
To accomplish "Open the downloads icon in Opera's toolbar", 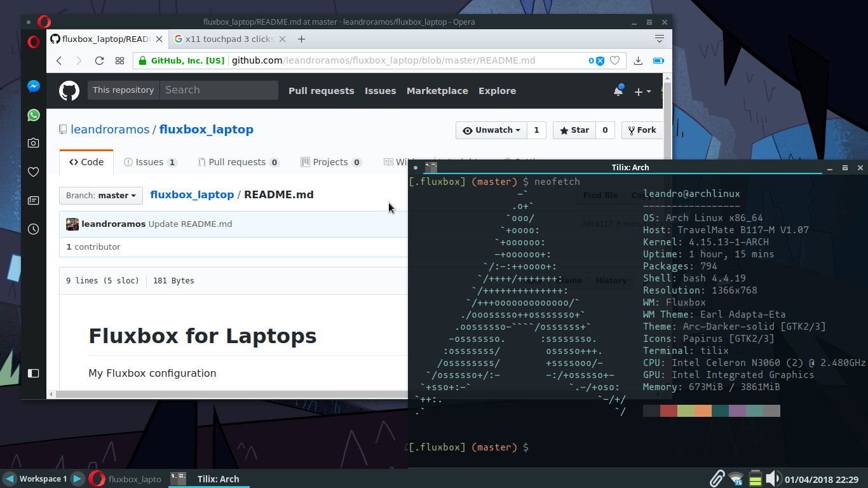I will coord(639,61).
